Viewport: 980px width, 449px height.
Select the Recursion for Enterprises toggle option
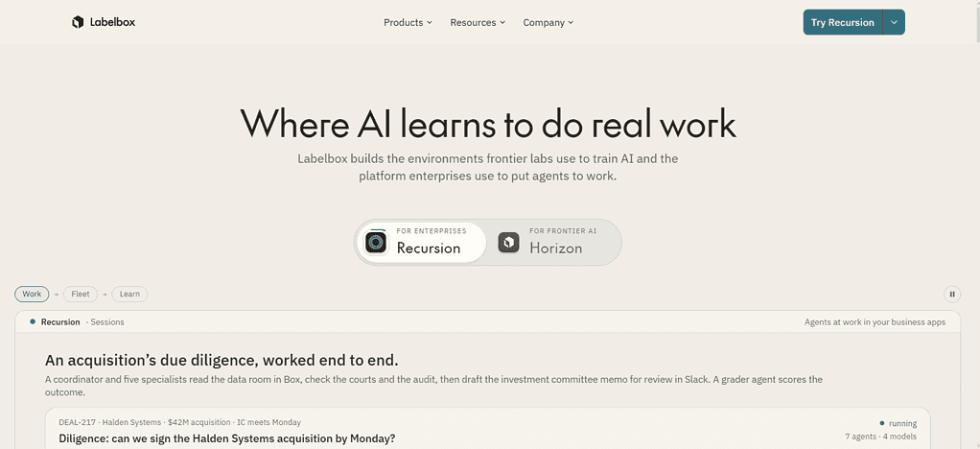click(x=422, y=242)
